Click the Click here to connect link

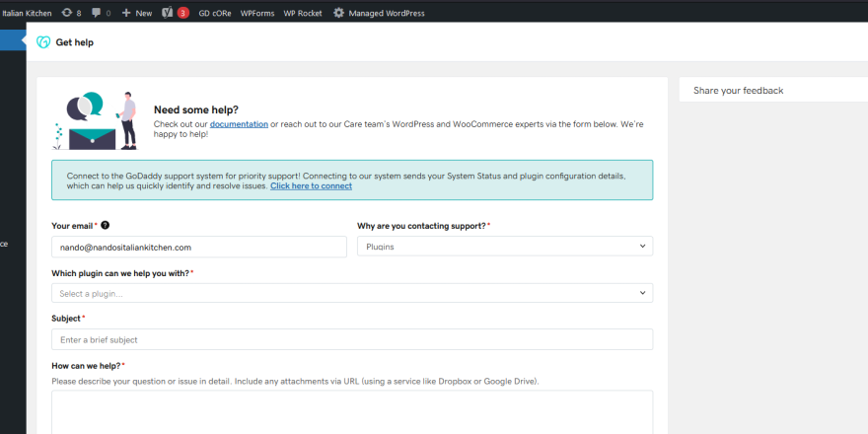[x=311, y=186]
